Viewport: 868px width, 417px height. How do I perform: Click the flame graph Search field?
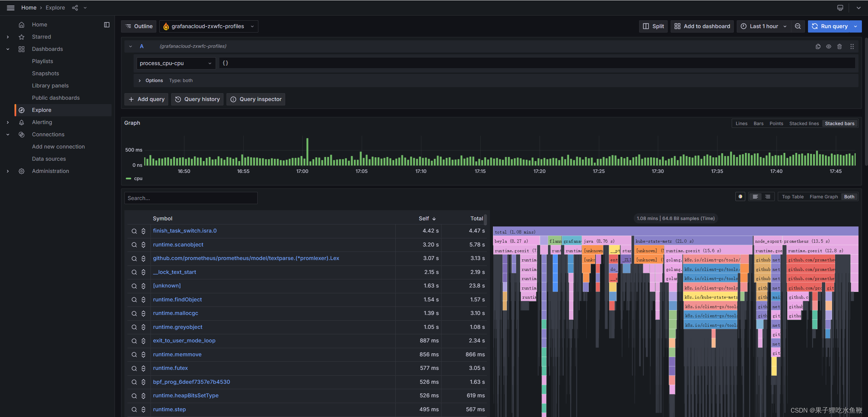point(191,198)
